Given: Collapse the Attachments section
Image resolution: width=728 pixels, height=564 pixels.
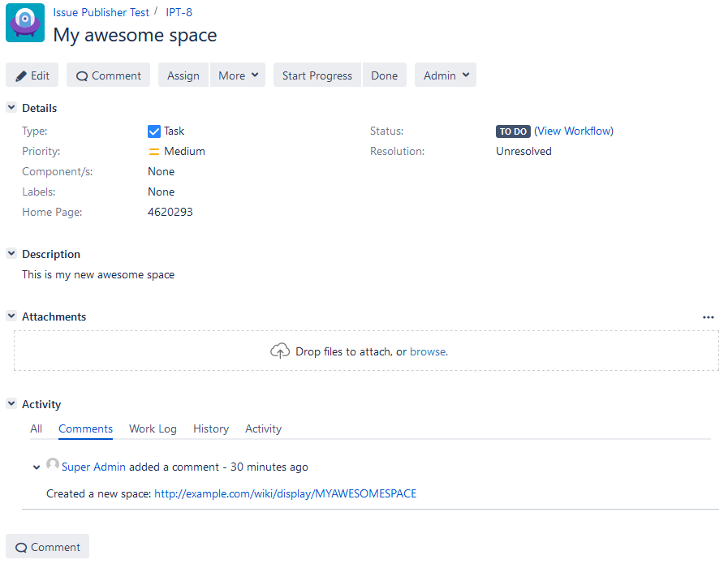Looking at the screenshot, I should click(11, 316).
